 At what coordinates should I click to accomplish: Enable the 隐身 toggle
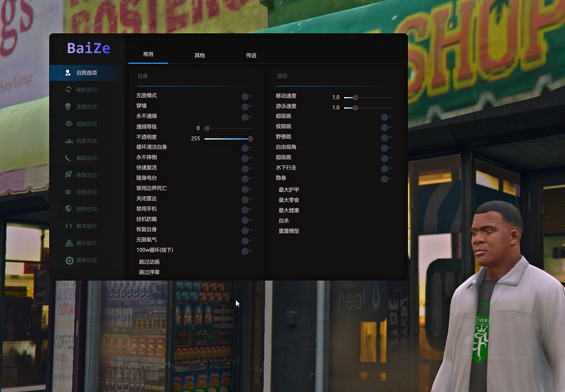pyautogui.click(x=386, y=179)
